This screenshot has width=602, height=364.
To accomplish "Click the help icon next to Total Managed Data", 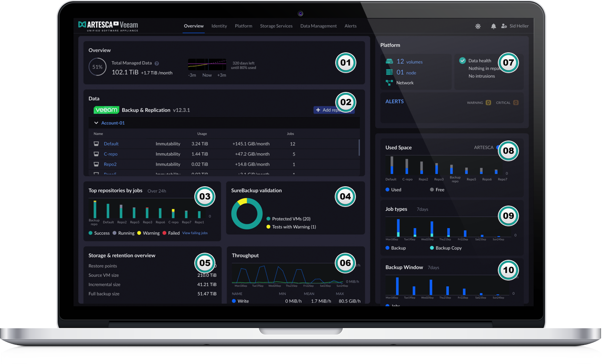I will click(157, 63).
